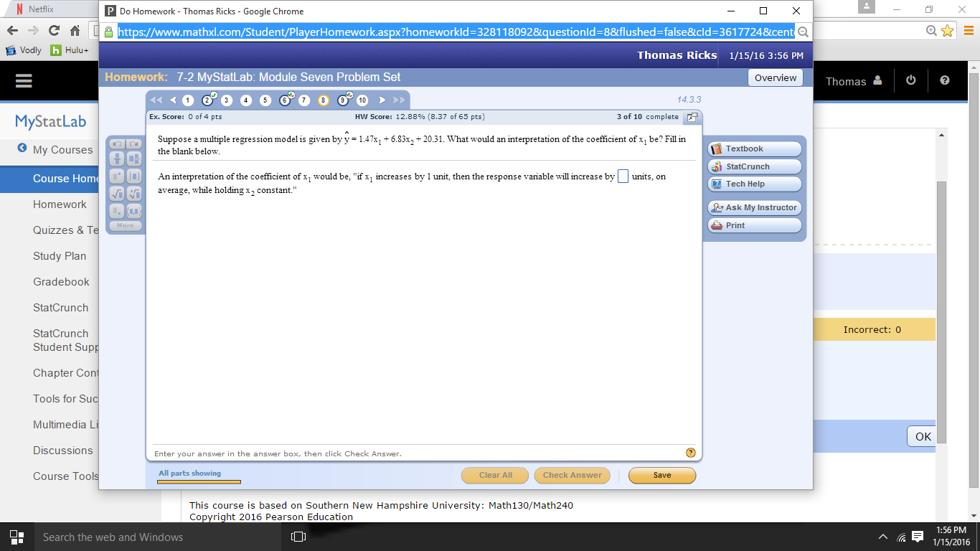Open StatCrunch from the side panel
This screenshot has width=980, height=551.
tap(754, 166)
